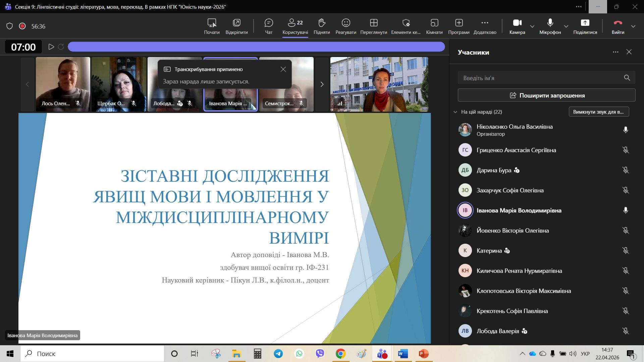This screenshot has width=644, height=362.
Task: Collapse the На цій нараді list
Action: coord(455,112)
